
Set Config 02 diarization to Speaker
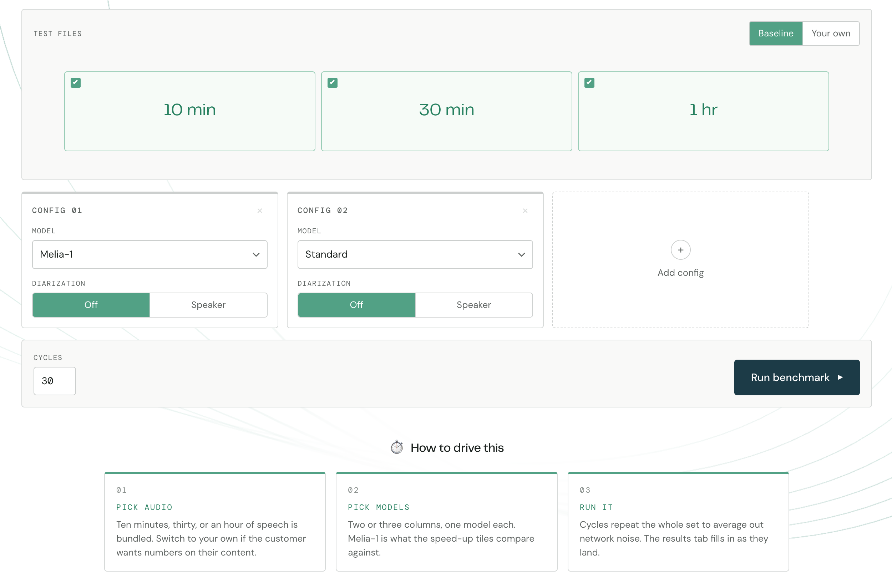(x=473, y=305)
